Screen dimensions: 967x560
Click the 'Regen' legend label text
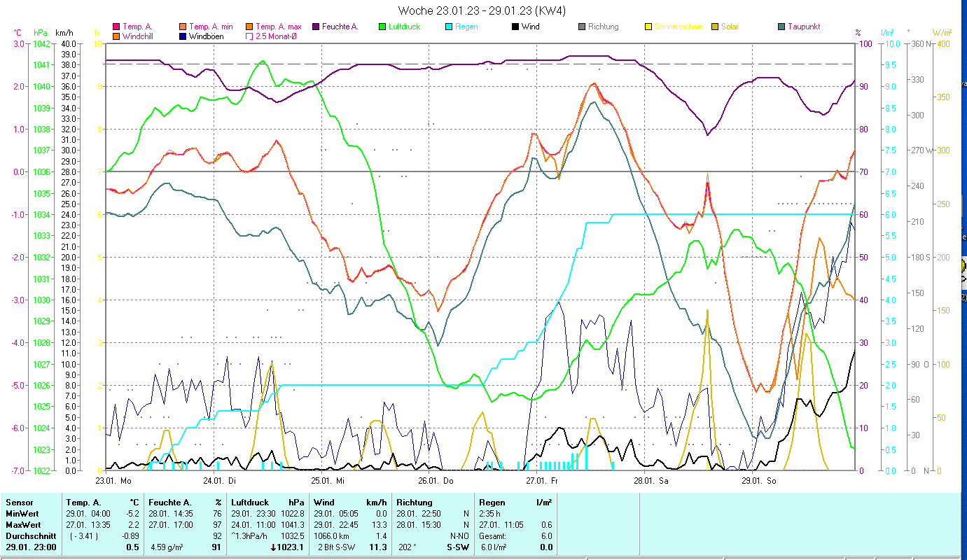coord(466,27)
